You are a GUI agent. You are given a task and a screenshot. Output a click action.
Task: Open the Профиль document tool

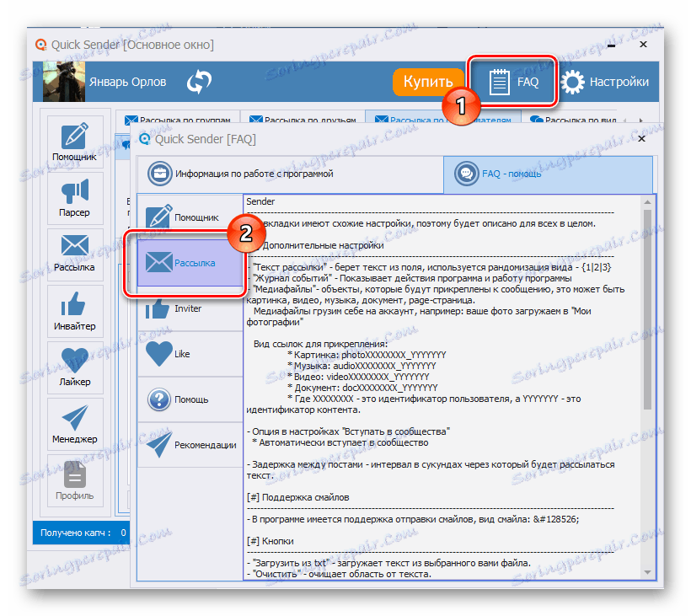[75, 479]
